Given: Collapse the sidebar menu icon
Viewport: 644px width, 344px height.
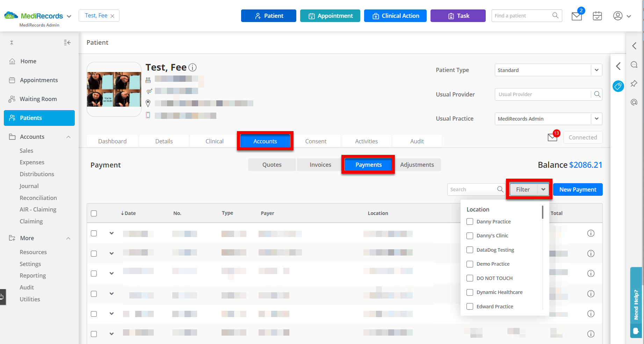Looking at the screenshot, I should [67, 43].
